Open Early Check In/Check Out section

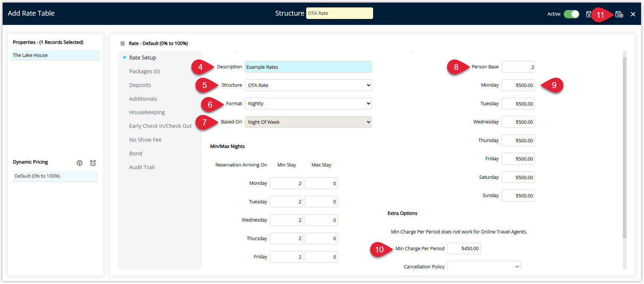[x=161, y=126]
